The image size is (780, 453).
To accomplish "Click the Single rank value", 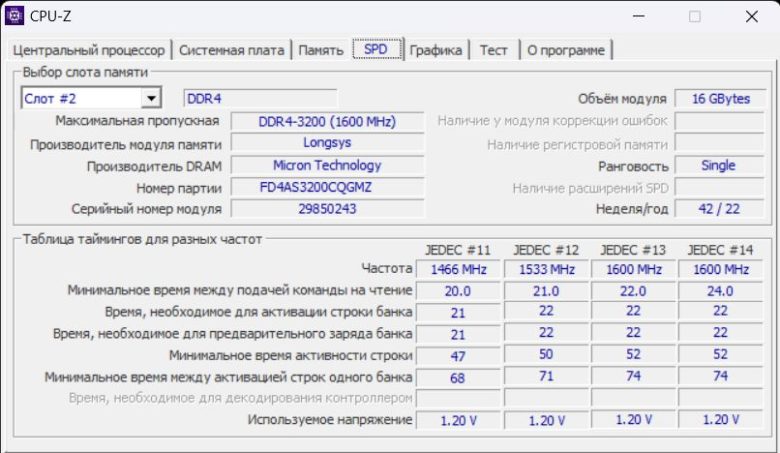I will (720, 165).
